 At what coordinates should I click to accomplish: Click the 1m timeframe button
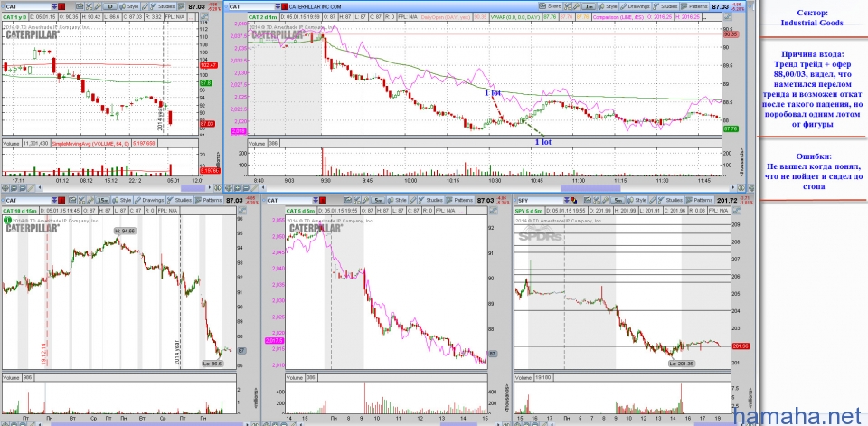pos(590,6)
